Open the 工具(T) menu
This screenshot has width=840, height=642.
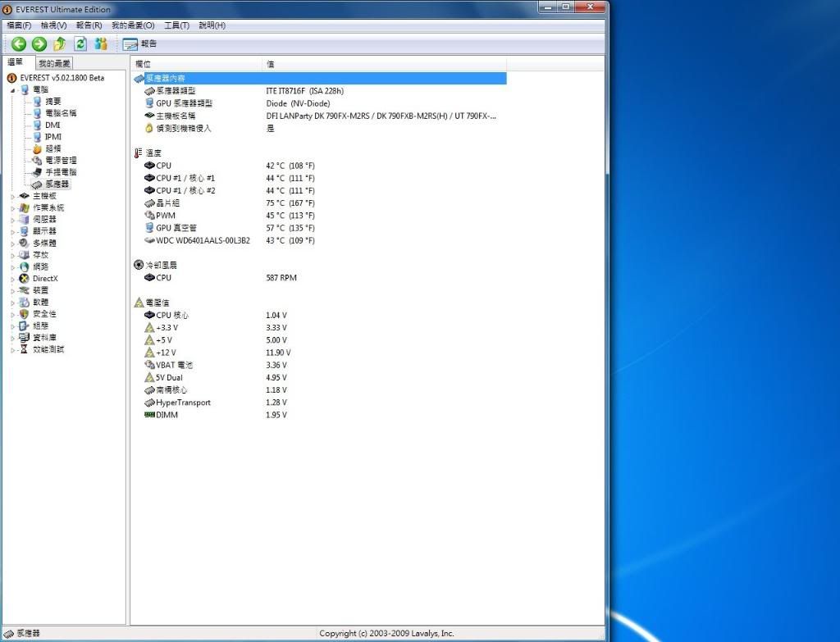(177, 25)
